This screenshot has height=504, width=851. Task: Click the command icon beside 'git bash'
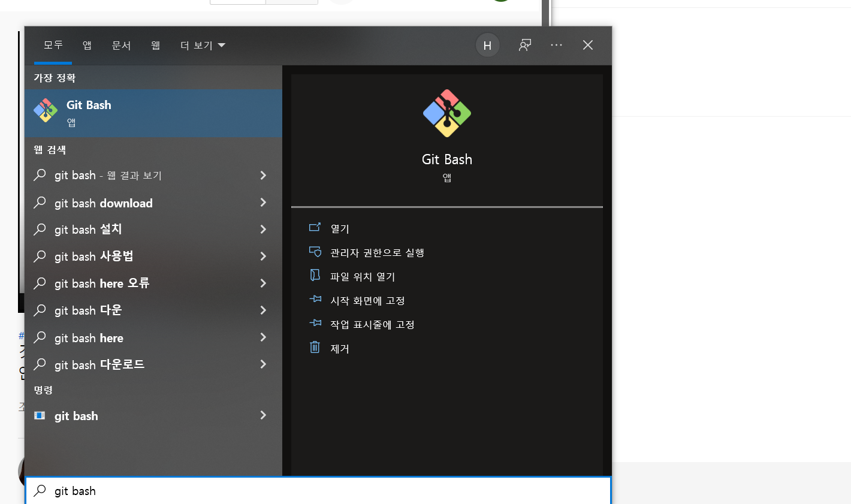pyautogui.click(x=40, y=415)
